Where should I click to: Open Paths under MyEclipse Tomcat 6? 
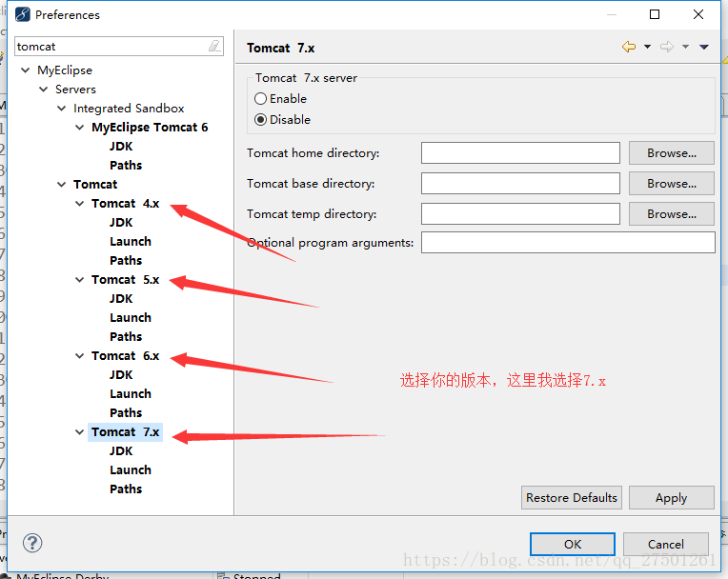[126, 165]
